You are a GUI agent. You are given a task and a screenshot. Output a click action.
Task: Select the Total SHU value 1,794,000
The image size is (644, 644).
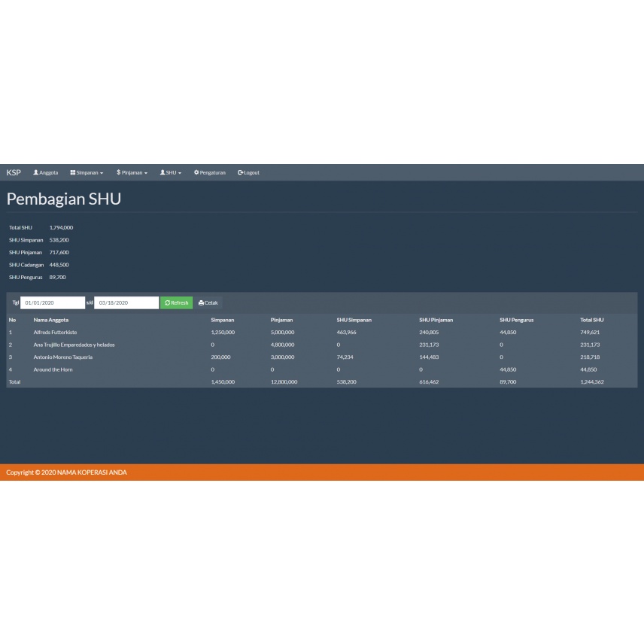click(61, 227)
